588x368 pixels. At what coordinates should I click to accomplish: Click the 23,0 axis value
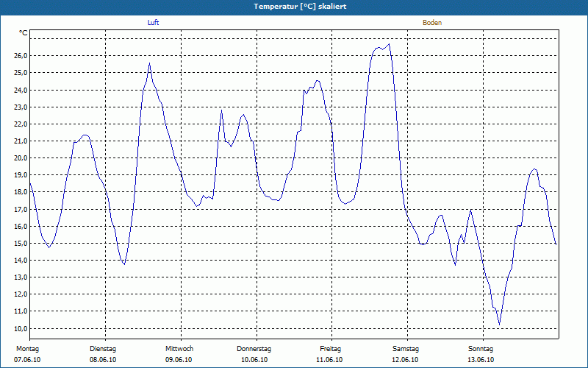(x=21, y=107)
